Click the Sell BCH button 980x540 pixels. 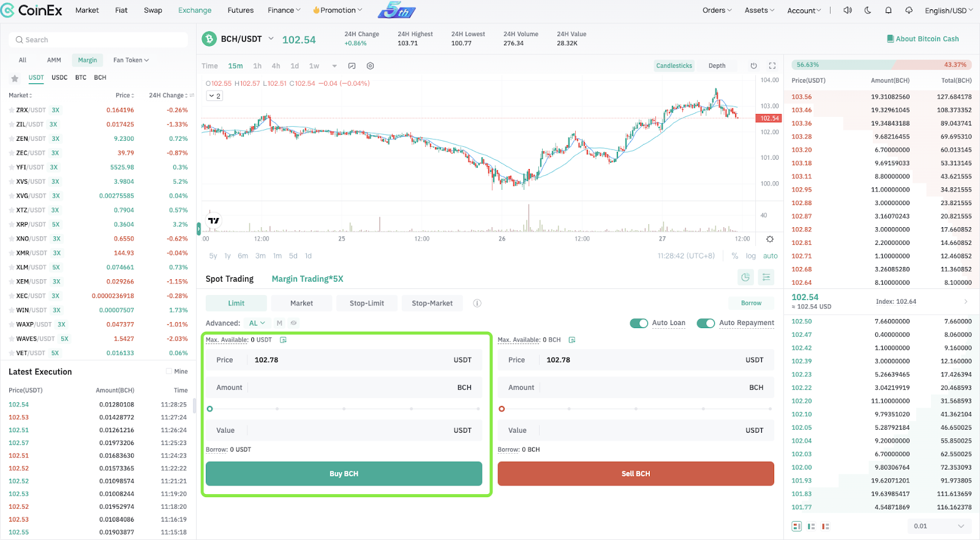pos(636,473)
